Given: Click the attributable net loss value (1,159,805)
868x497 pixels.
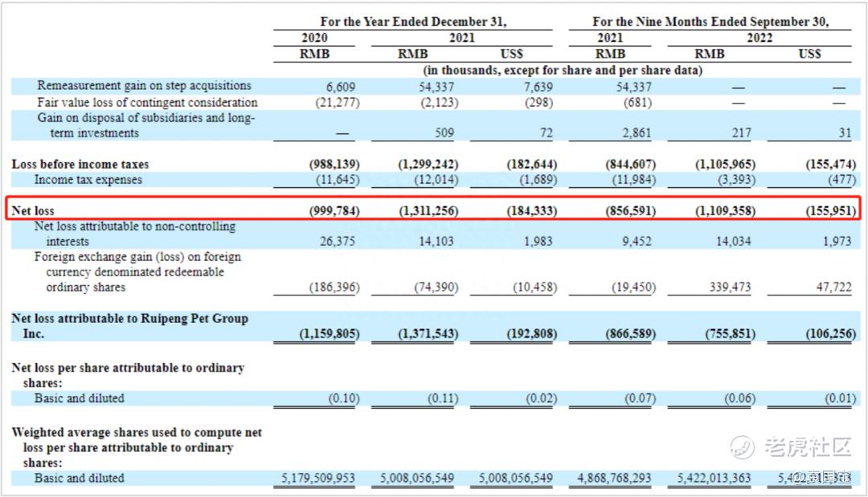Looking at the screenshot, I should 330,333.
